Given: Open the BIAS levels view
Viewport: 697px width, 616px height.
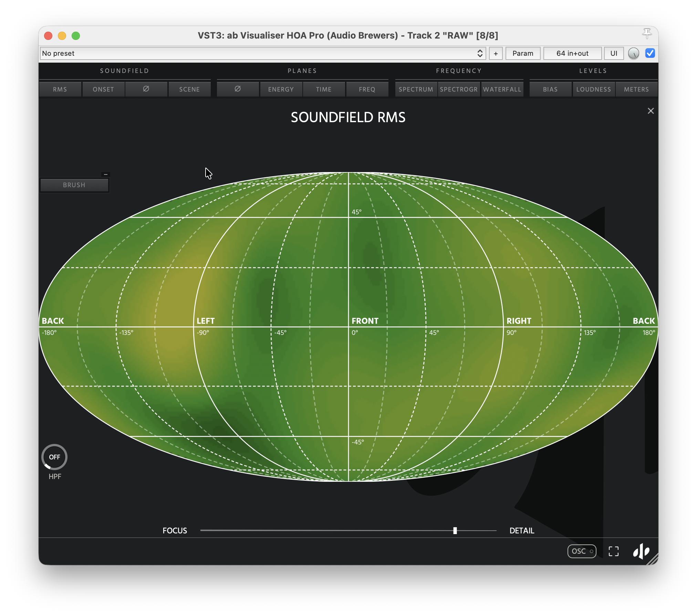Looking at the screenshot, I should [x=550, y=89].
